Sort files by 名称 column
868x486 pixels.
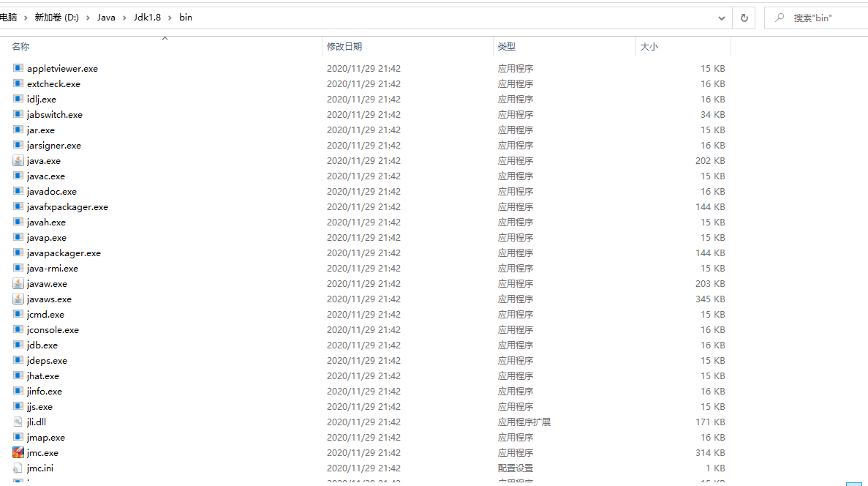tap(20, 47)
